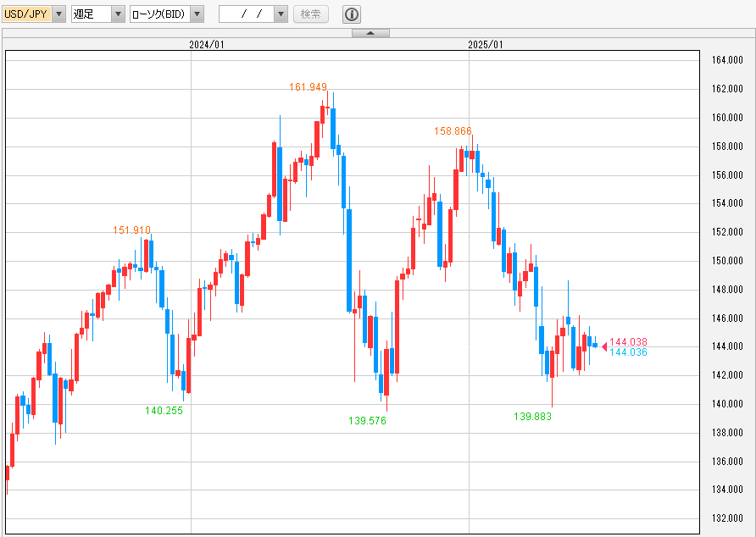Viewport: 756px width, 537px height.
Task: Click the 152.000 price axis label
Action: [x=727, y=231]
